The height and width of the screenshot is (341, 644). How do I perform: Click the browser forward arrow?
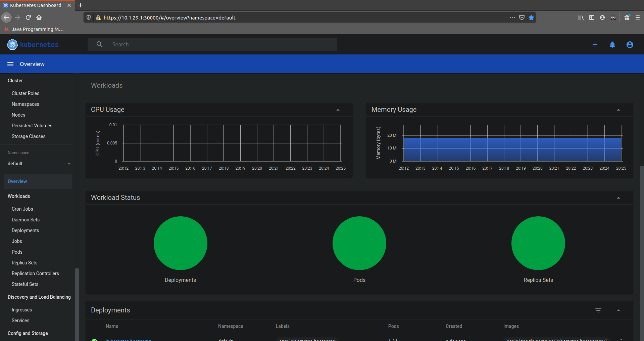click(18, 17)
